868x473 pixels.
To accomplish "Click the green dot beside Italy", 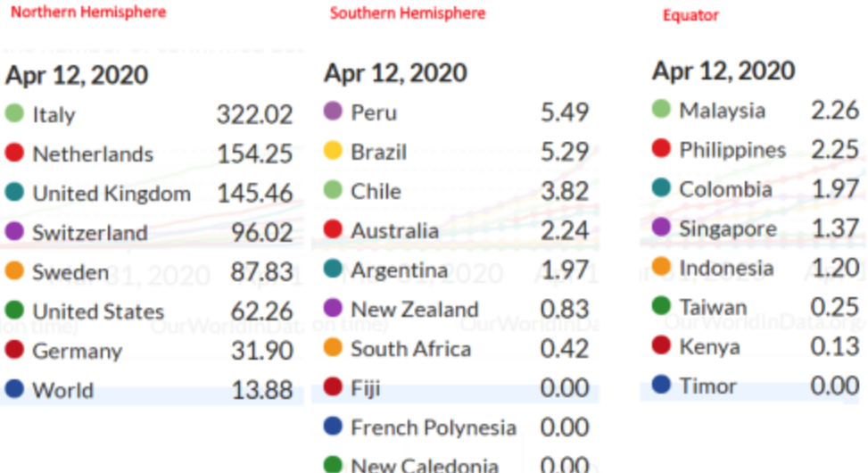I will (x=14, y=114).
